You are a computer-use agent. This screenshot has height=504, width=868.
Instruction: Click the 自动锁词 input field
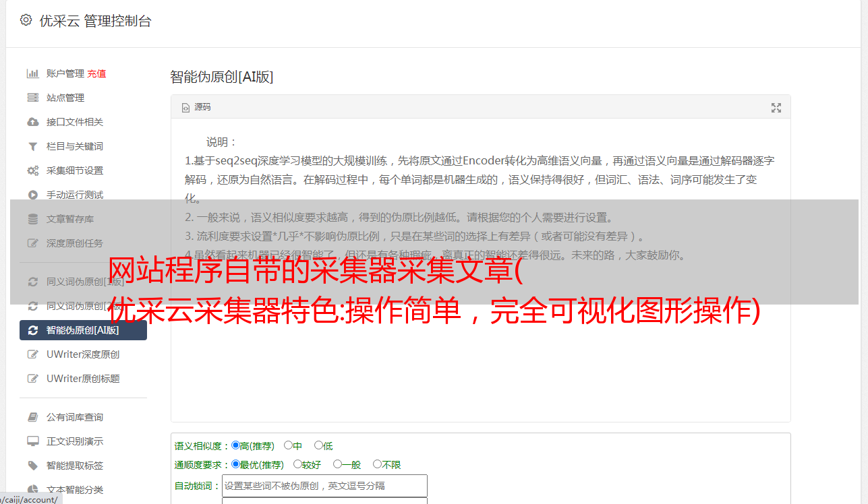point(324,486)
